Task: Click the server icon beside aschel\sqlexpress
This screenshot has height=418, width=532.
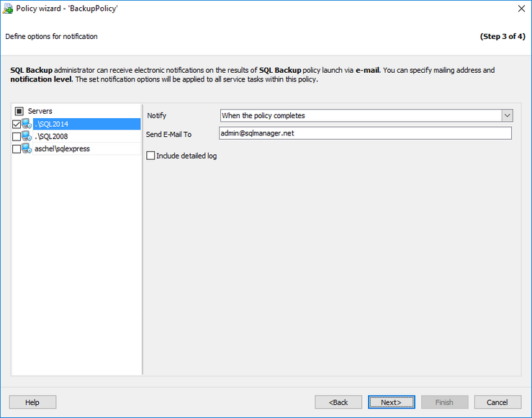Action: click(27, 148)
